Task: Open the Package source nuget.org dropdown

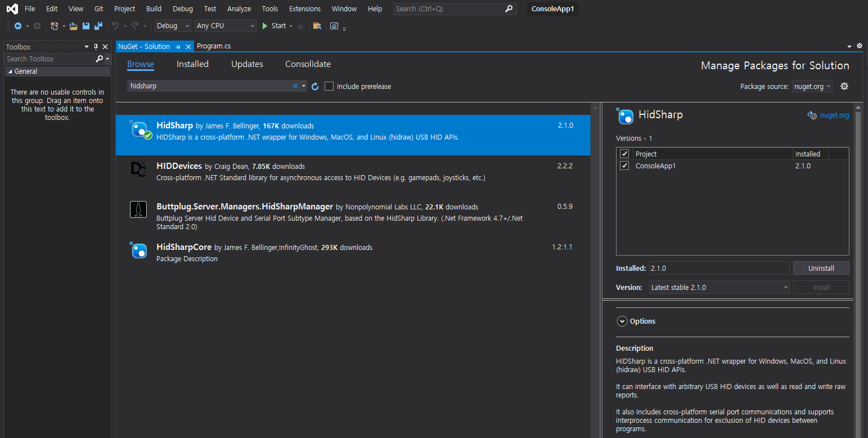Action: click(x=812, y=86)
